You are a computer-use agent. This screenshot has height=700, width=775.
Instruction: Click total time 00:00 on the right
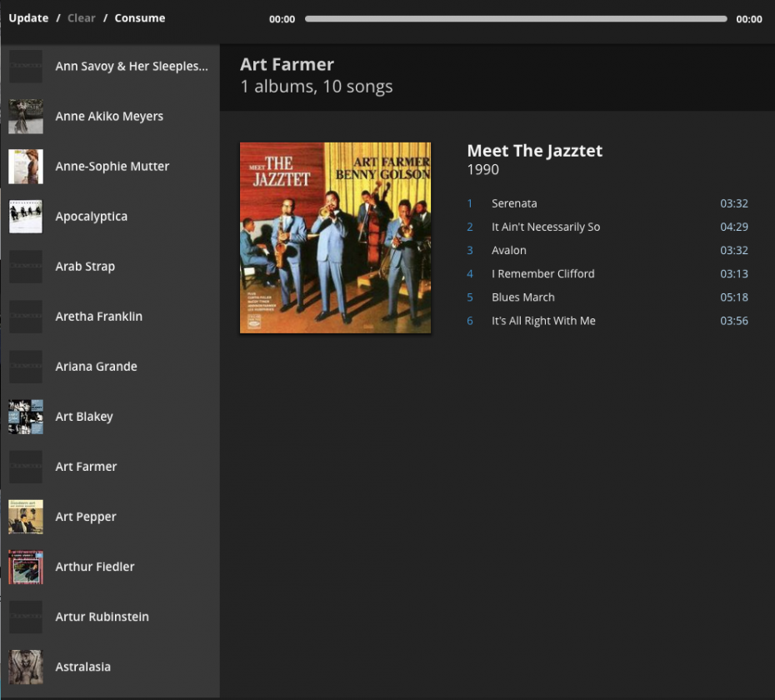click(x=749, y=19)
